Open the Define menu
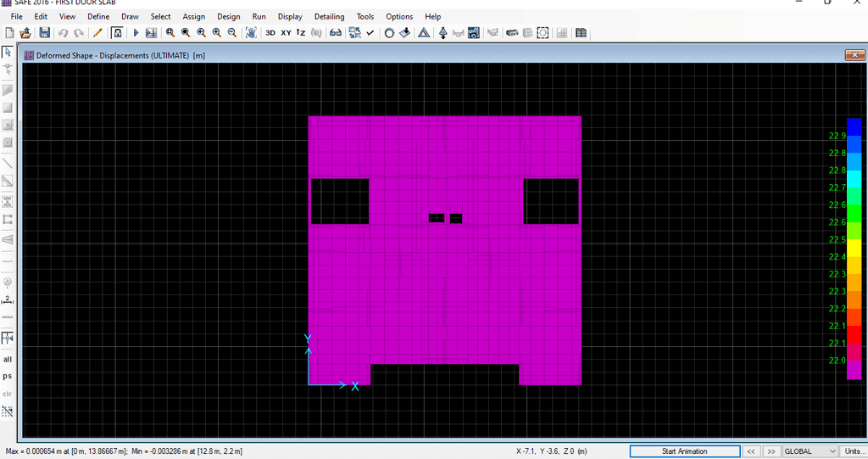The width and height of the screenshot is (868, 459). [x=98, y=17]
